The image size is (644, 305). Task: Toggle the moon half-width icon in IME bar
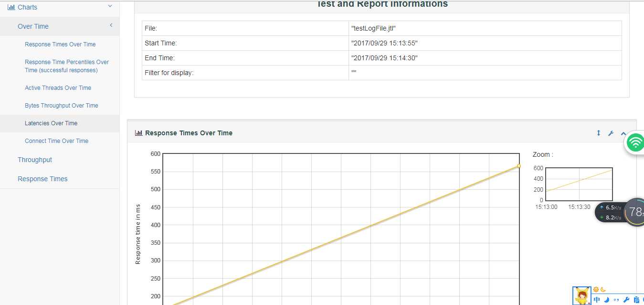(x=607, y=300)
